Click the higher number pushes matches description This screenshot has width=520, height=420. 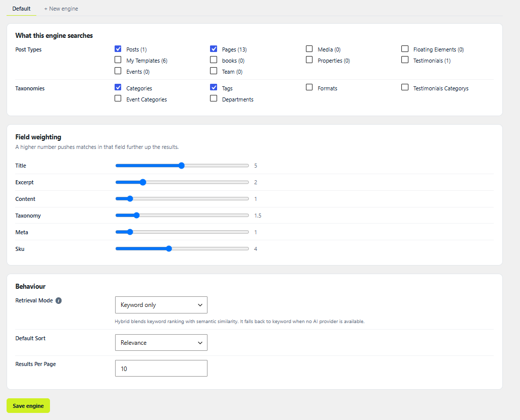(x=97, y=147)
